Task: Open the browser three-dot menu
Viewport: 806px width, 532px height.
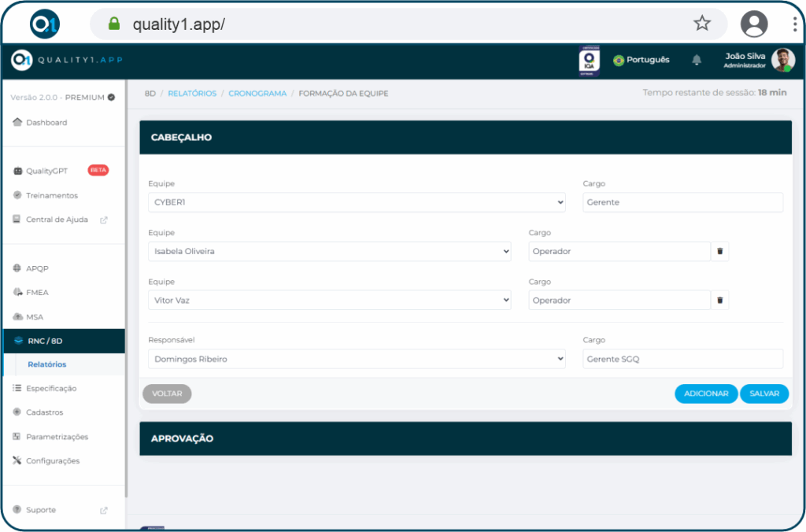Action: (x=795, y=24)
